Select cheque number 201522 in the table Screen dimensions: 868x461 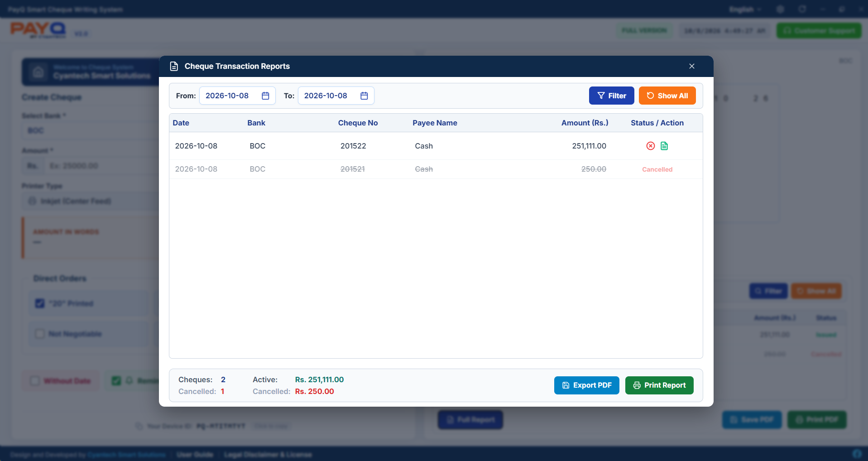[353, 146]
